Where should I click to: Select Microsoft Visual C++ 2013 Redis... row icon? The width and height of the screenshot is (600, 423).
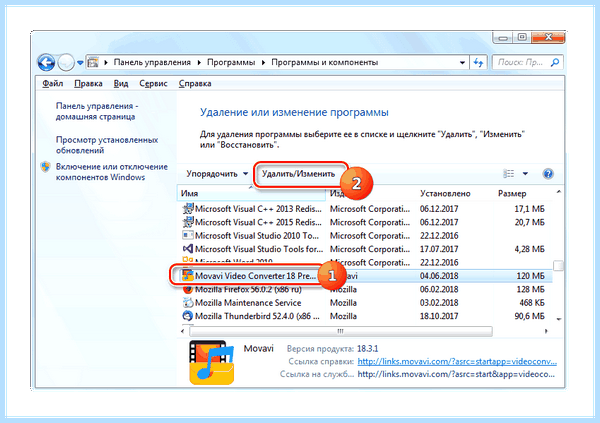(188, 209)
